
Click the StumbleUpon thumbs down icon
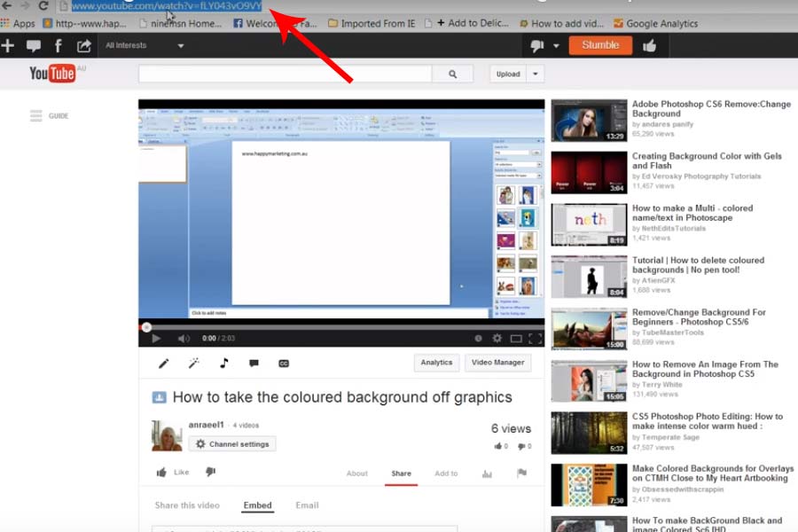pos(537,46)
